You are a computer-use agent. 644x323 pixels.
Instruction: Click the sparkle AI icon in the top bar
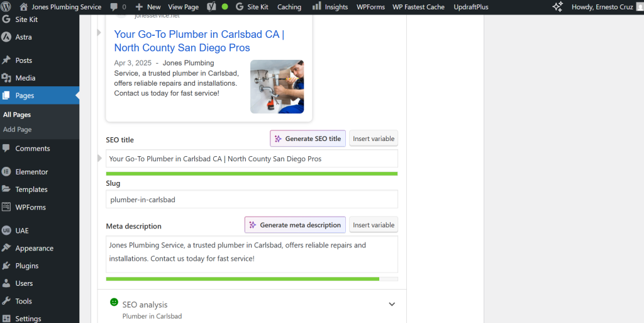tap(557, 7)
